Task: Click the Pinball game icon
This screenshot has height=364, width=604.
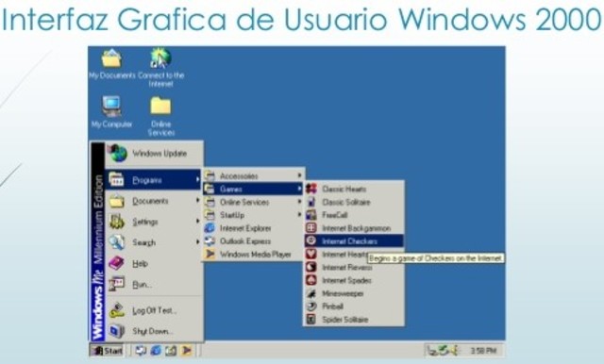Action: pyautogui.click(x=311, y=306)
